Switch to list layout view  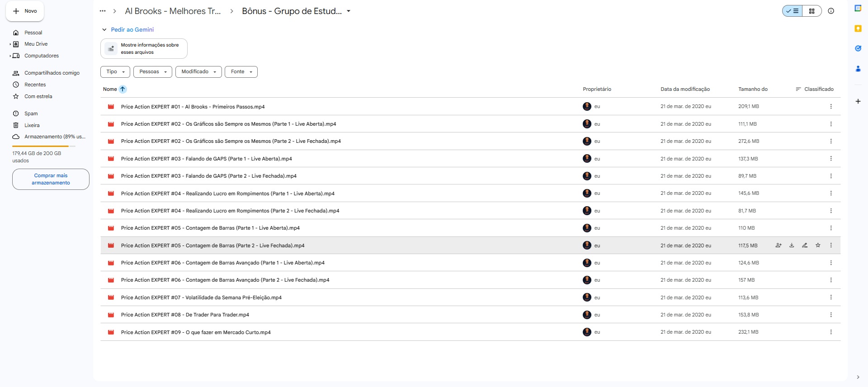tap(793, 11)
